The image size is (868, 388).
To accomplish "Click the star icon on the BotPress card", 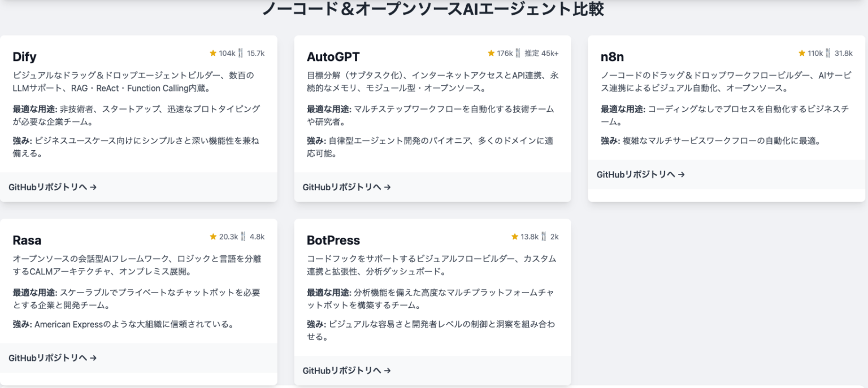I will coord(514,236).
